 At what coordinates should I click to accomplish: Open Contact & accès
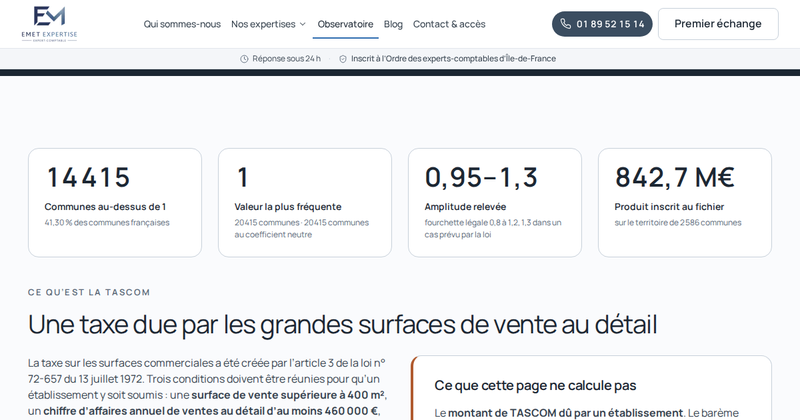tap(449, 24)
